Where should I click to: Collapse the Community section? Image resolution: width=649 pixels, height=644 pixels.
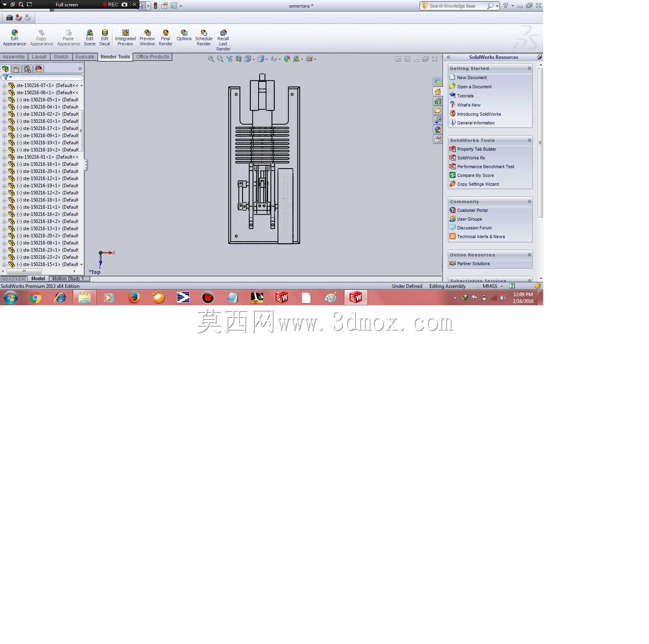529,202
